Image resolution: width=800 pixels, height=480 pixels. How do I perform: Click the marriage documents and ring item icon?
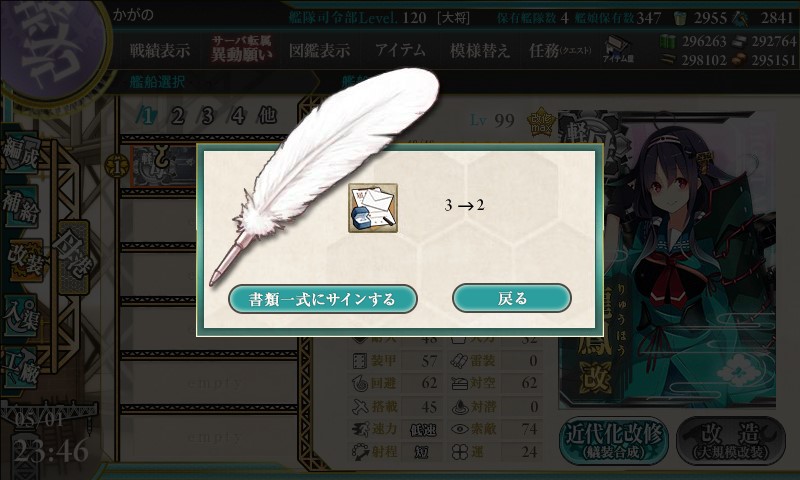373,208
